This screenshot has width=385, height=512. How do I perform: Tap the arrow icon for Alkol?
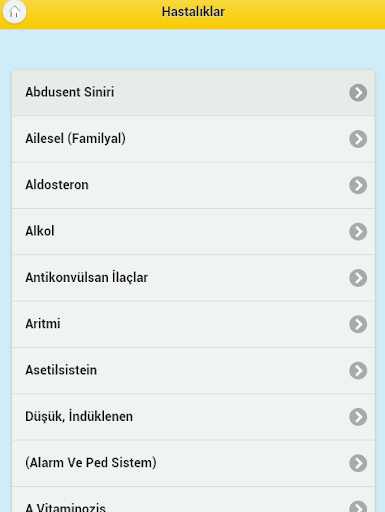click(x=358, y=232)
